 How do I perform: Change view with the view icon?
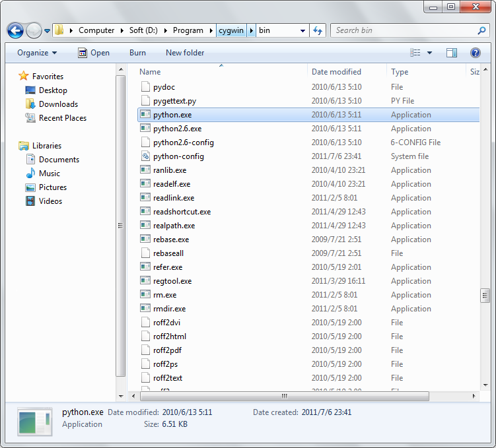(x=415, y=53)
